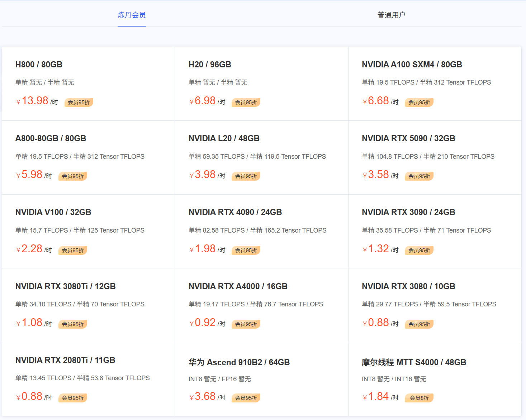Viewport: 526px width, 420px height.
Task: Select NVIDIA RTX 3080 / 10GB title
Action: (x=408, y=286)
